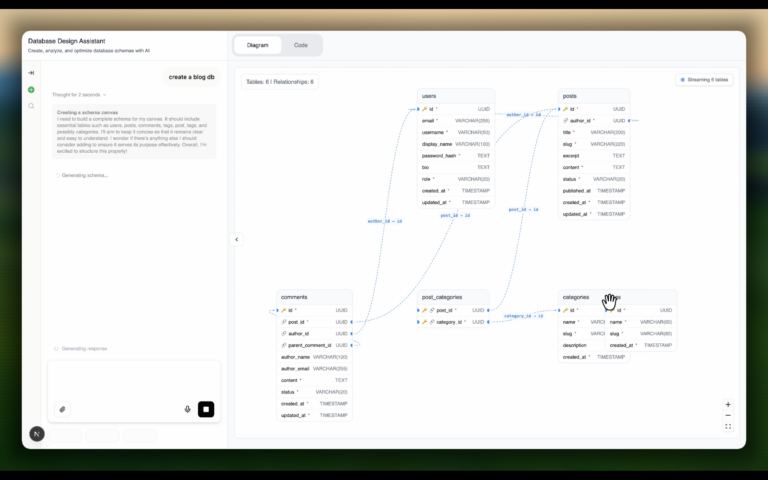This screenshot has width=768, height=480.
Task: Select the categories table header
Action: click(581, 297)
